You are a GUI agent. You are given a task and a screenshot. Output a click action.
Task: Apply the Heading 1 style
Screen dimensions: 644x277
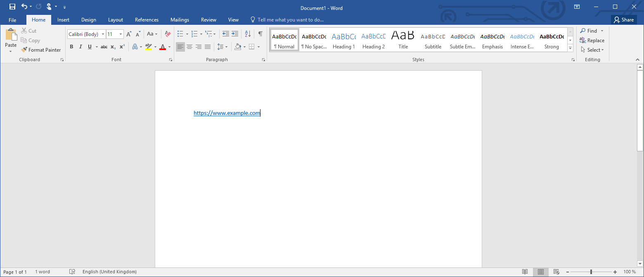coord(343,39)
